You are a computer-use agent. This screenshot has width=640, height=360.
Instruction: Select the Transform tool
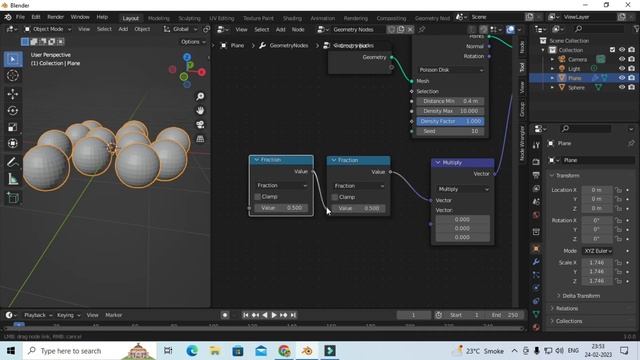coord(13,143)
